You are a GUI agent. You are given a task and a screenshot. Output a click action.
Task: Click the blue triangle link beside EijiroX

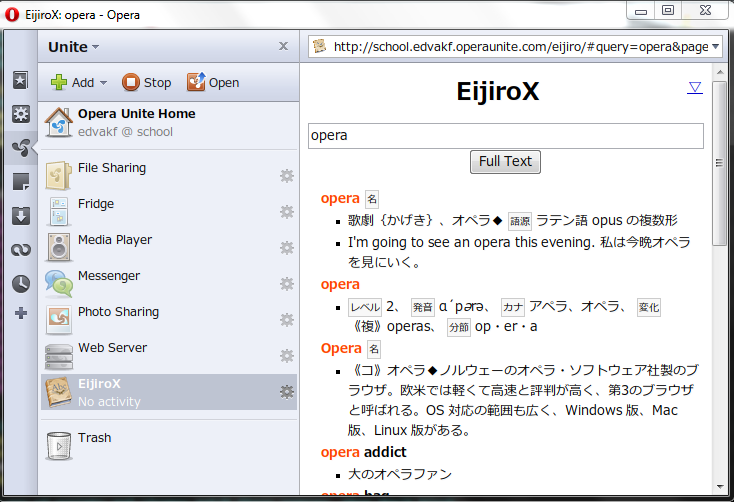(x=695, y=88)
